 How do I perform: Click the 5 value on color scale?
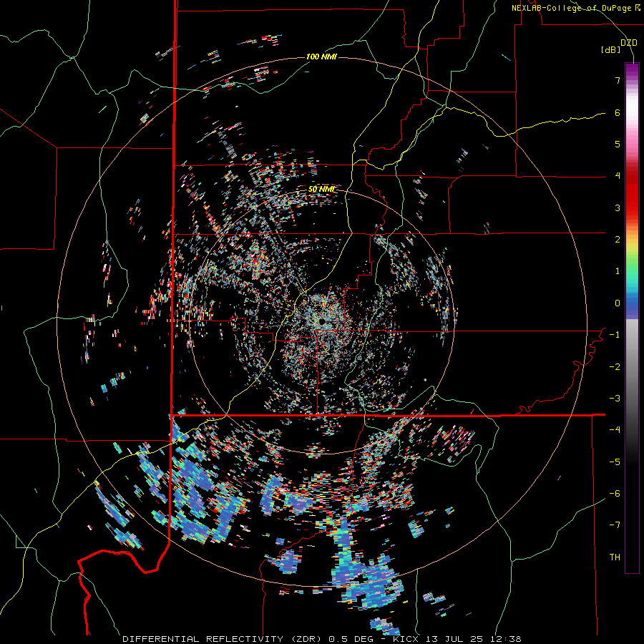pyautogui.click(x=618, y=144)
